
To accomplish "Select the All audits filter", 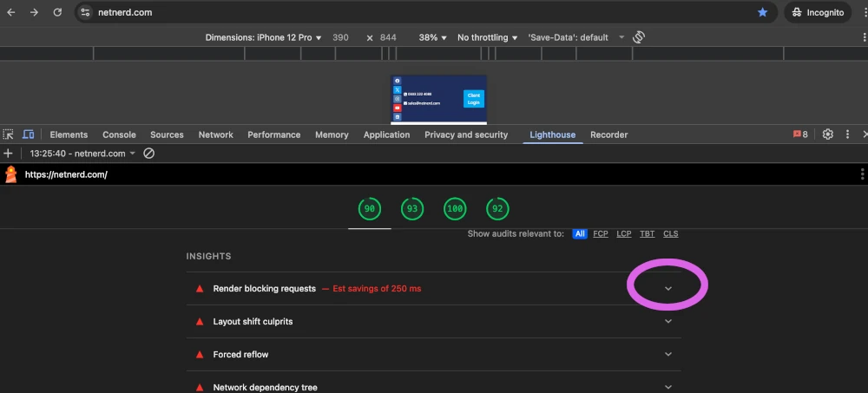I will (x=579, y=234).
